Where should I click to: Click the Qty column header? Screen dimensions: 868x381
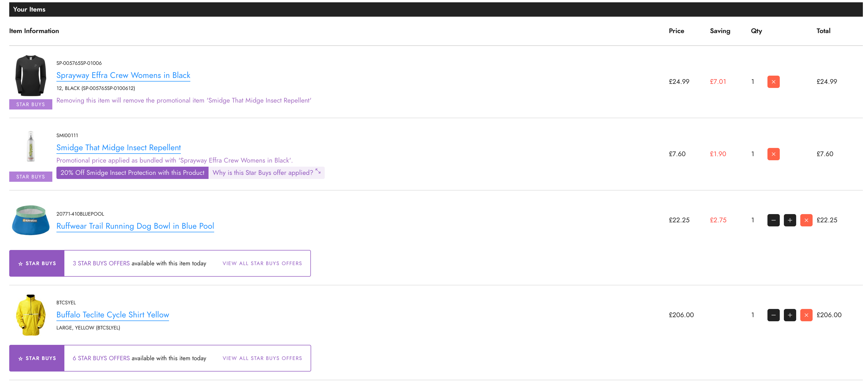(x=756, y=31)
